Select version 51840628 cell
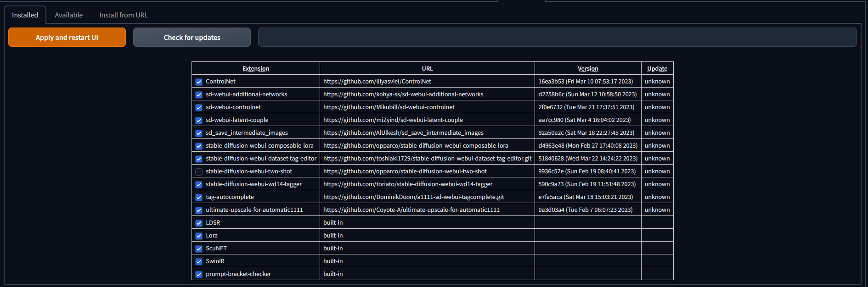 click(588, 158)
